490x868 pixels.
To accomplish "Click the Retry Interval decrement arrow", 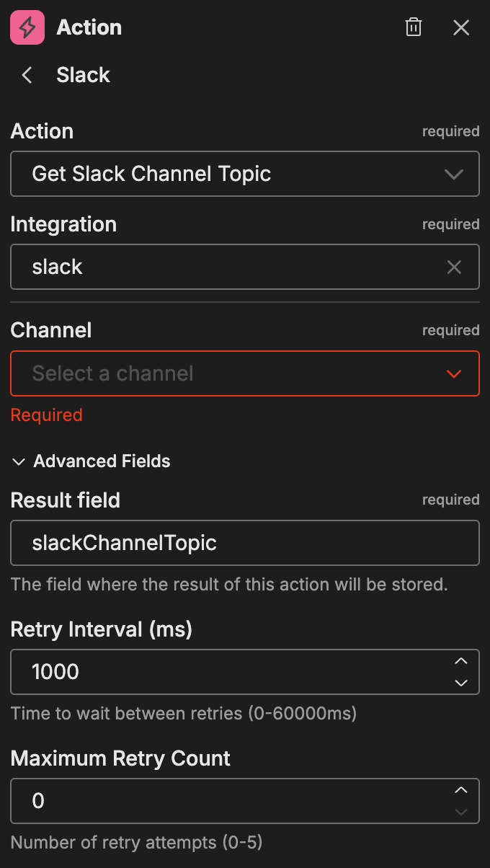I will pos(461,683).
